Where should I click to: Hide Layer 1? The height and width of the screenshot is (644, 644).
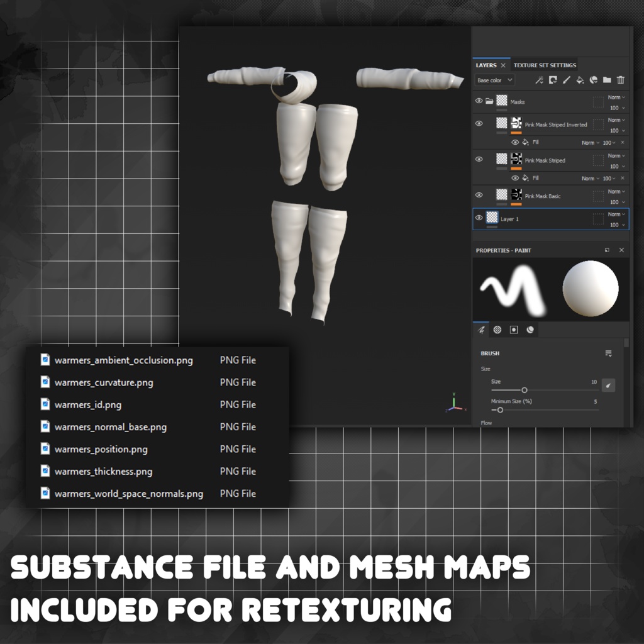479,218
